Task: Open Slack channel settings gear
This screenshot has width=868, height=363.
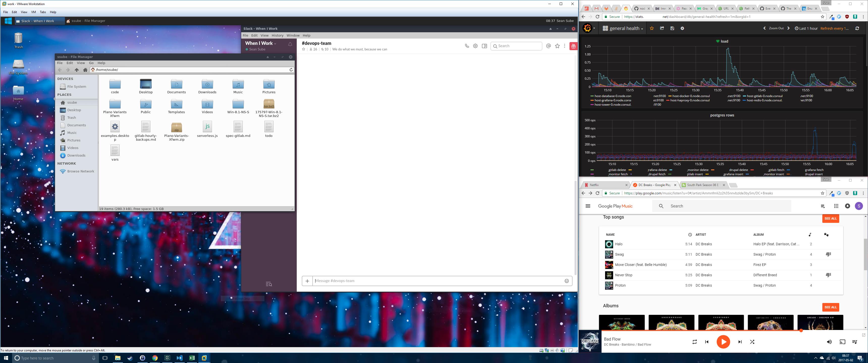Action: point(475,46)
